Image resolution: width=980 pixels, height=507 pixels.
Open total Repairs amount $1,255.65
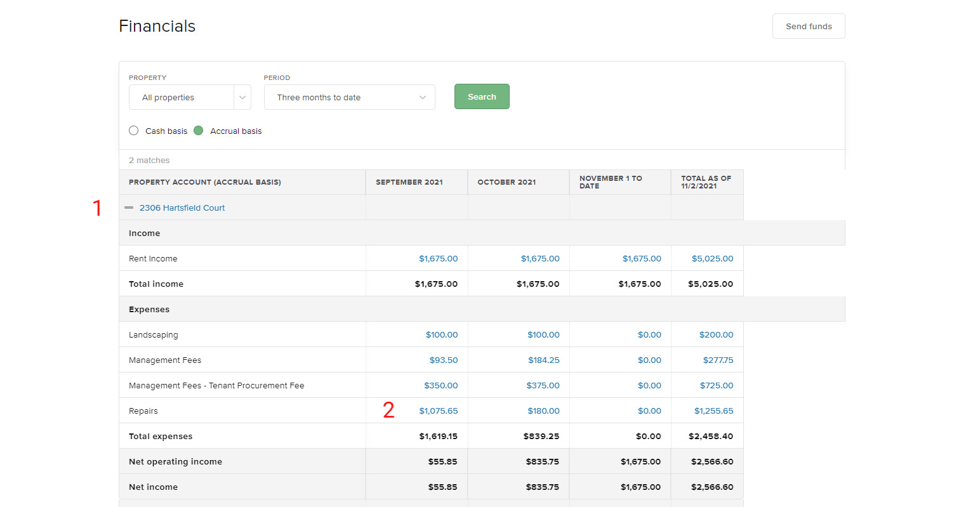point(716,411)
